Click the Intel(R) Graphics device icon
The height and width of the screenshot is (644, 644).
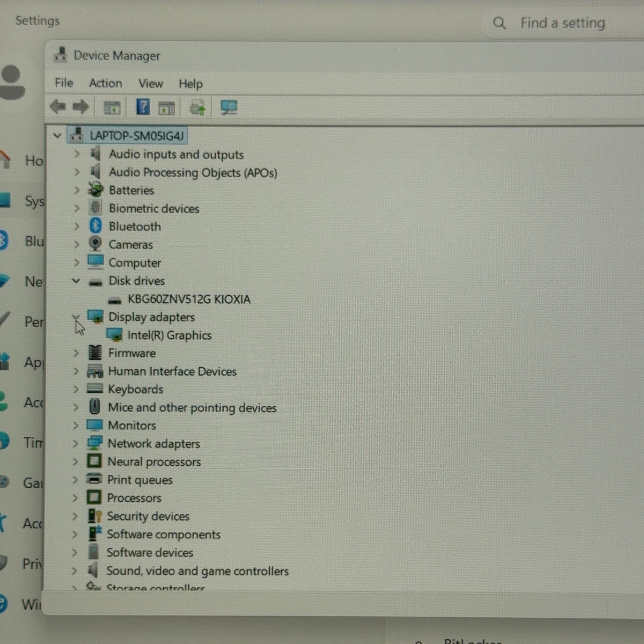(114, 335)
